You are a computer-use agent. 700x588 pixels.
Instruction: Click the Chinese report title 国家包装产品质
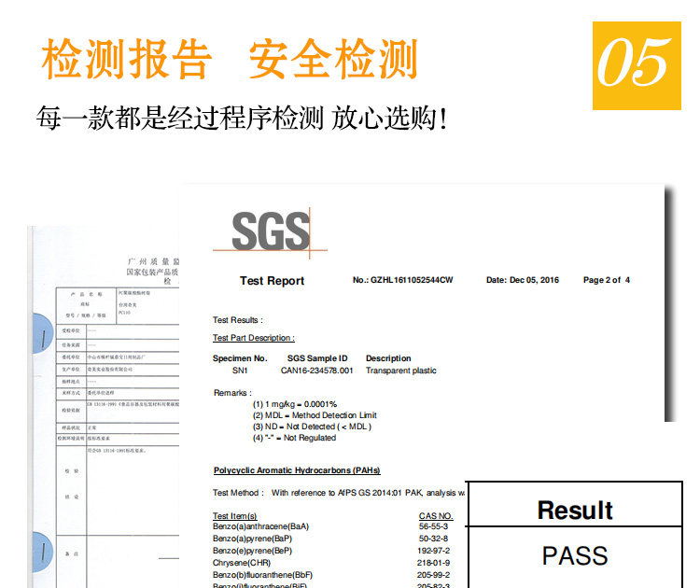[x=152, y=272]
